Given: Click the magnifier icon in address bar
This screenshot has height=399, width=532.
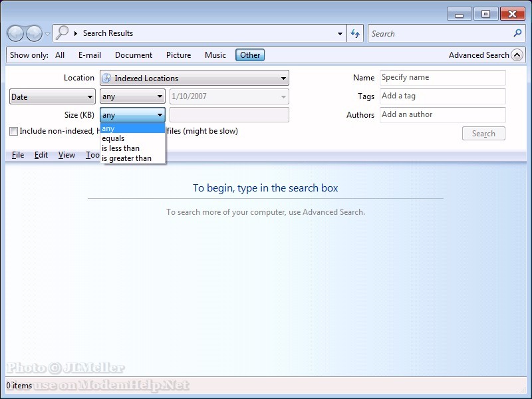Looking at the screenshot, I should point(62,33).
